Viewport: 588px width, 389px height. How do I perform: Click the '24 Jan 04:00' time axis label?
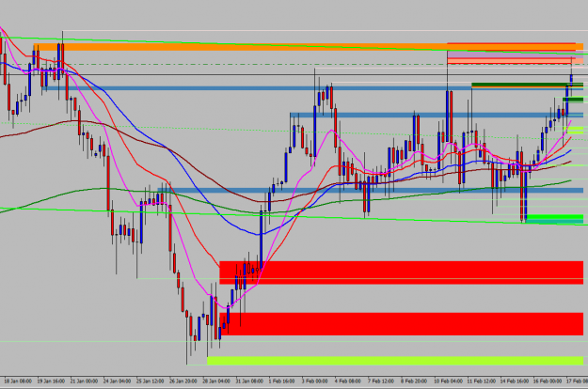pos(117,381)
